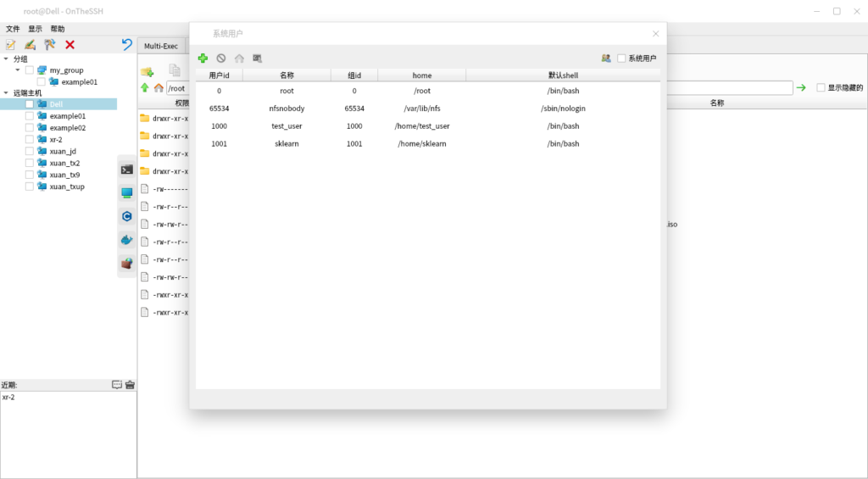This screenshot has width=868, height=479.
Task: Switch to the Multi-Exec tab
Action: [161, 46]
